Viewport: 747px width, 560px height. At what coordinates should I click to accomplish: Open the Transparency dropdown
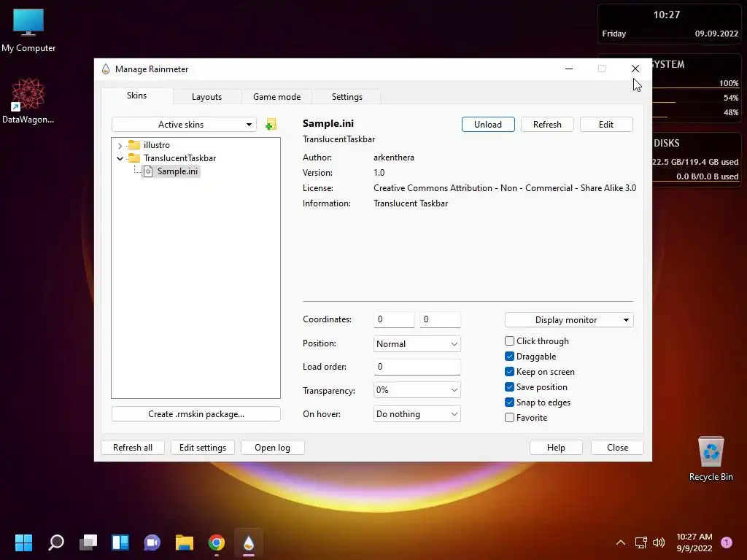point(417,390)
